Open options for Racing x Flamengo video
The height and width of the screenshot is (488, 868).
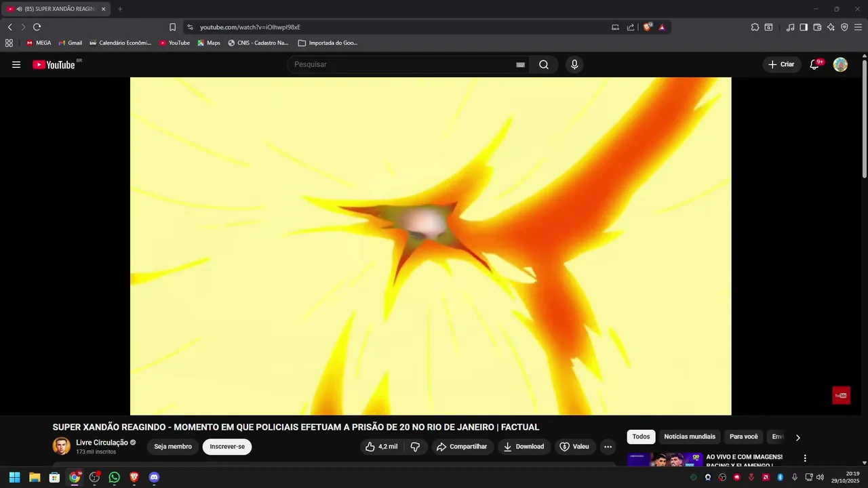(805, 459)
